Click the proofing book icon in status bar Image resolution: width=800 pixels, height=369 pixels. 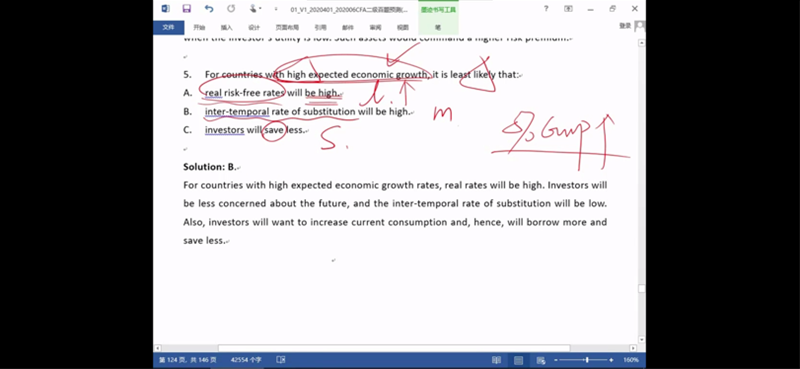tap(281, 360)
